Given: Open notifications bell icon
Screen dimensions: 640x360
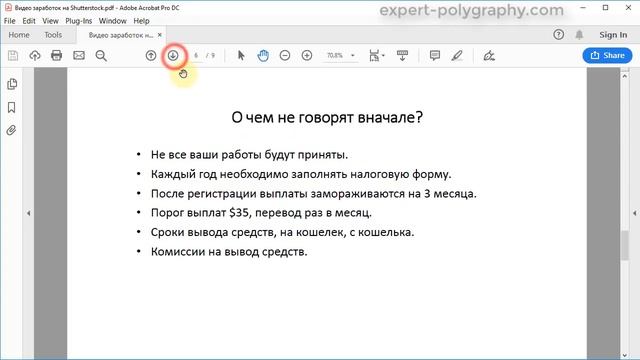Looking at the screenshot, I should [579, 35].
